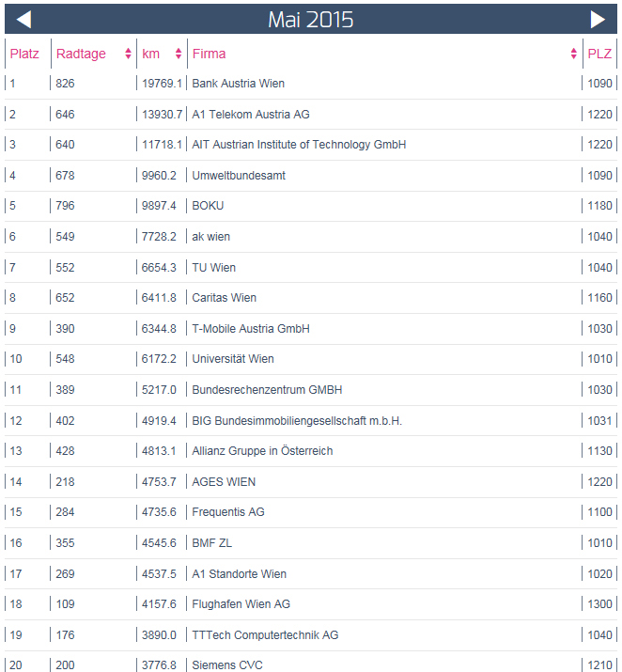
Task: Click the Platz column header
Action: [24, 54]
